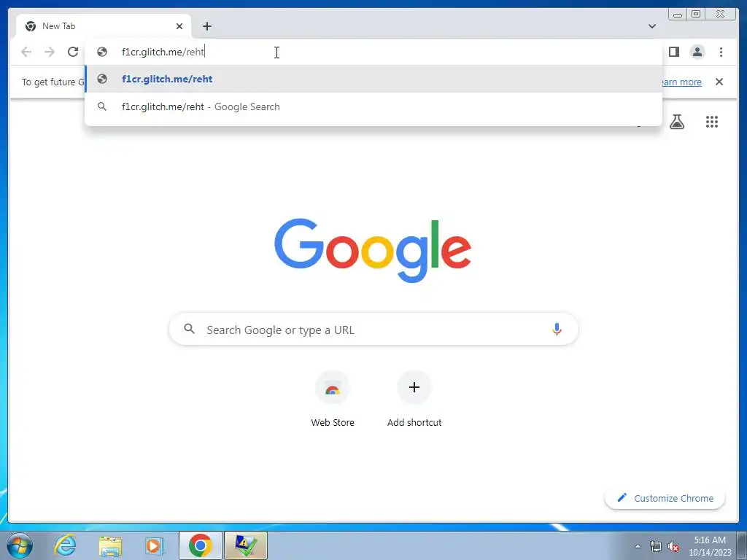Select the New Tab tab
This screenshot has height=560, width=747.
click(x=104, y=26)
